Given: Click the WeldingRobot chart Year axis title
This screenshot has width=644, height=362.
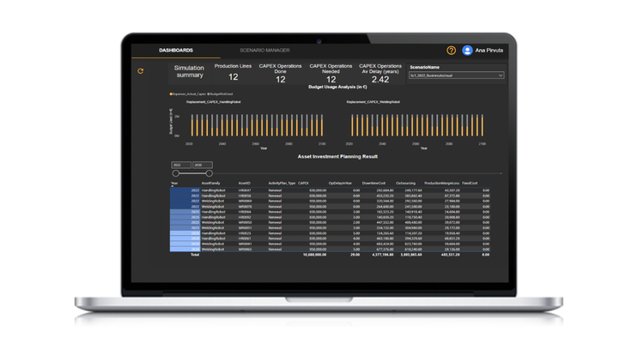Looking at the screenshot, I should pos(424,148).
